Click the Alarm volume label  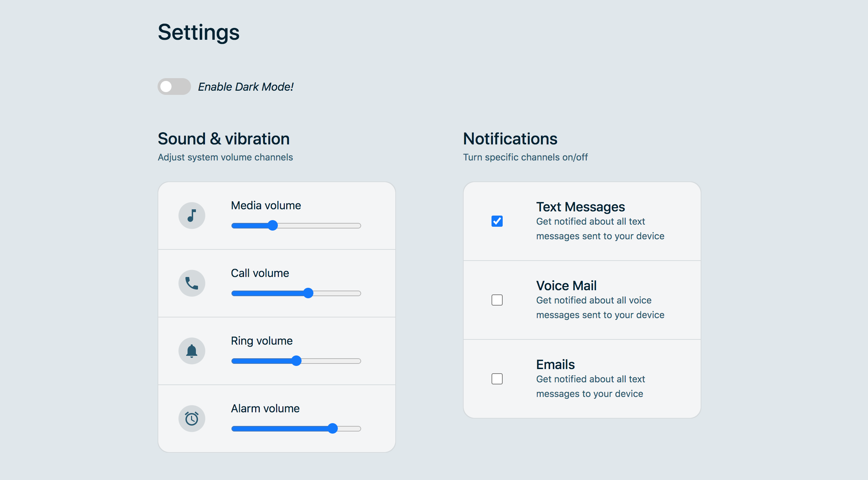[265, 408]
